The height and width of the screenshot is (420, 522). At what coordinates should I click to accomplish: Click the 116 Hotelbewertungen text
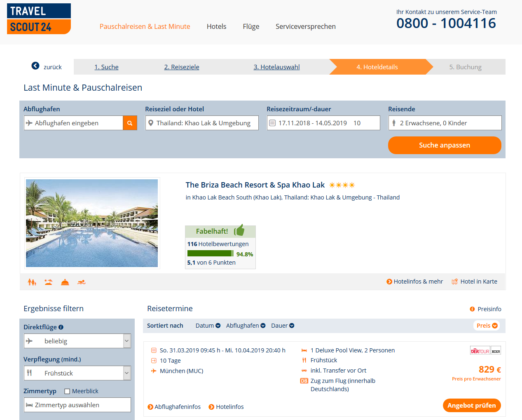[218, 244]
